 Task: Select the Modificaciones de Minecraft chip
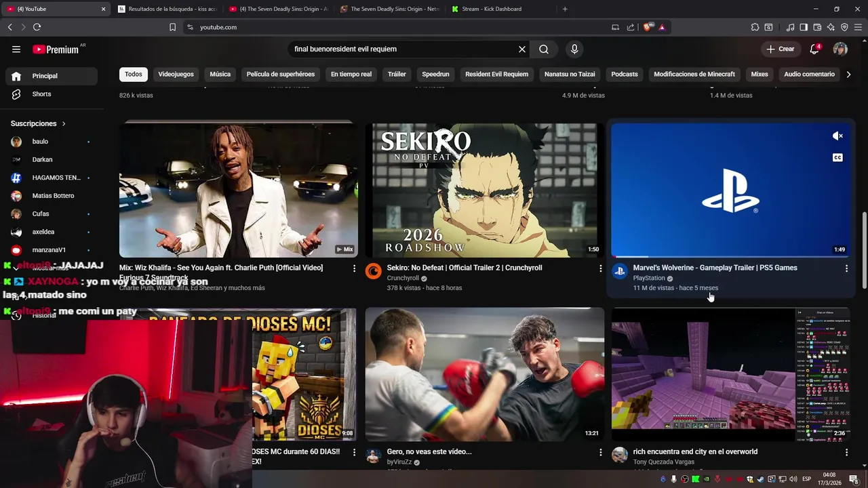694,74
